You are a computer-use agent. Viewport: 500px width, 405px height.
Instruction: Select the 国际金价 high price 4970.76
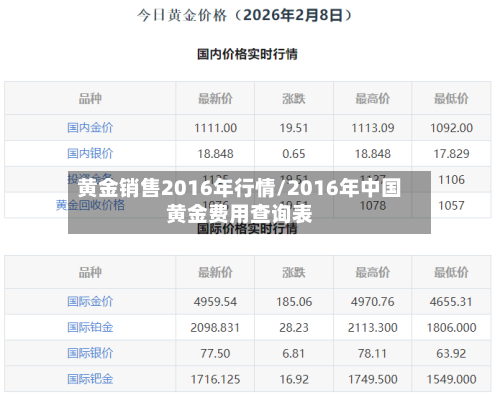[373, 302]
